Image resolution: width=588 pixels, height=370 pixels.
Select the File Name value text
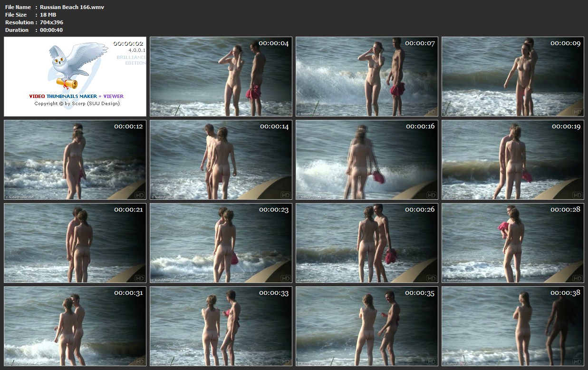pyautogui.click(x=72, y=7)
